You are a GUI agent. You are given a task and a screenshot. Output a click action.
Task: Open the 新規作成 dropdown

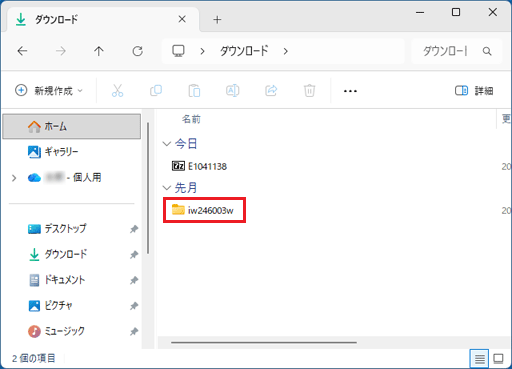click(x=49, y=91)
